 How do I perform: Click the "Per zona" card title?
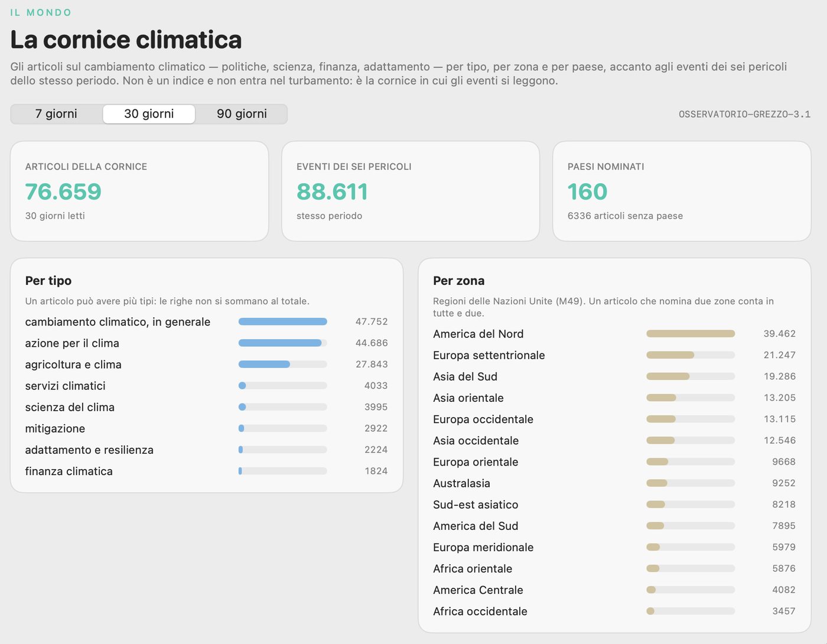coord(458,281)
